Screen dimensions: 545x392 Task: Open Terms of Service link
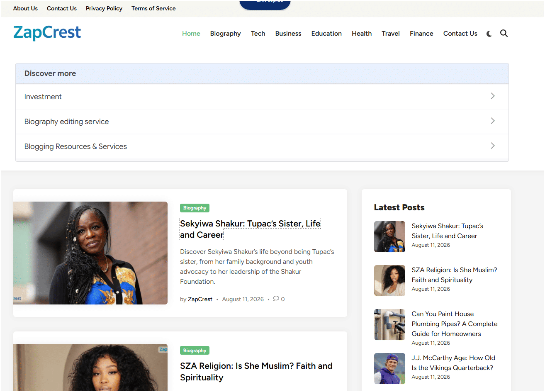[x=153, y=8]
